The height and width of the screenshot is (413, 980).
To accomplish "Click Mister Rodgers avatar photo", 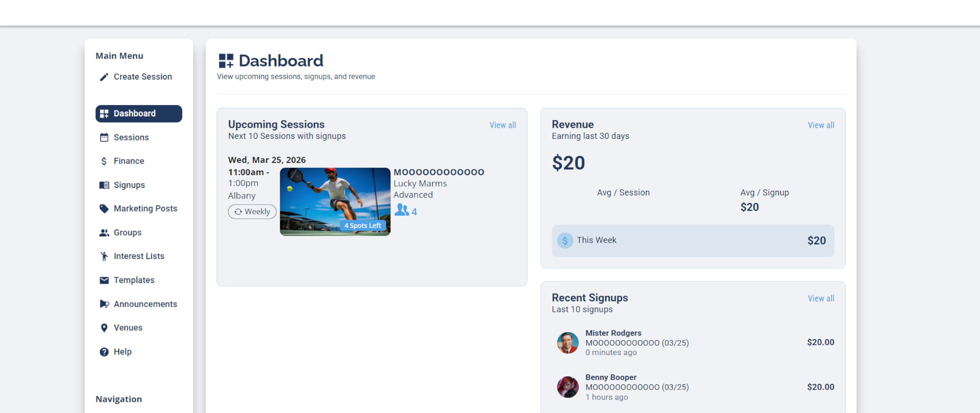I will click(x=568, y=343).
